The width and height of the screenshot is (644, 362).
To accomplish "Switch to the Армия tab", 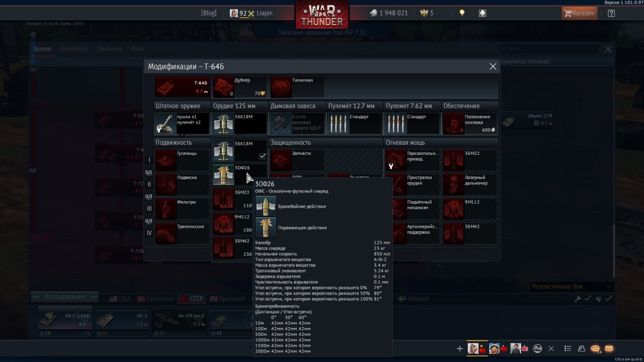I will pos(42,49).
